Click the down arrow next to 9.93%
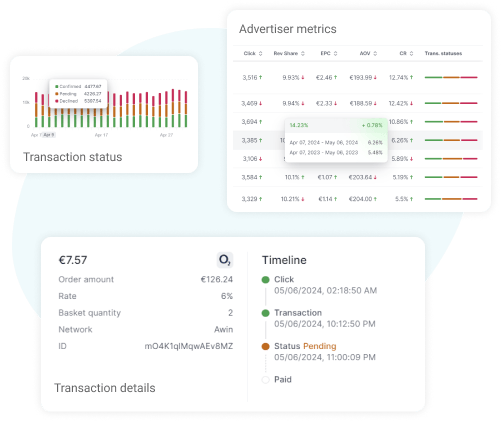The image size is (501, 422). (303, 77)
